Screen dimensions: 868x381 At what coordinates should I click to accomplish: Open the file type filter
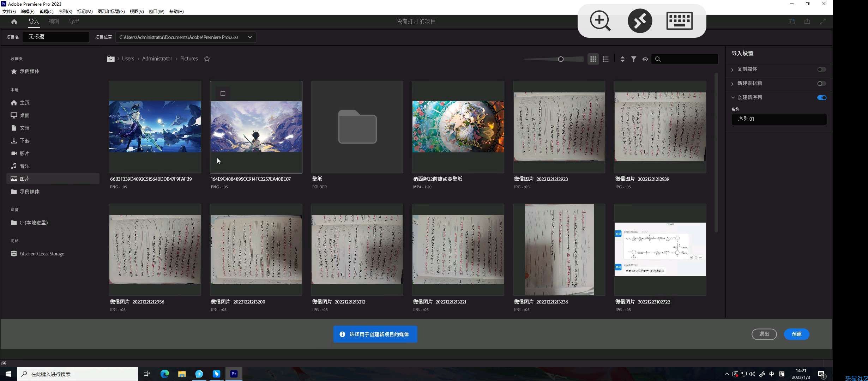click(x=634, y=59)
